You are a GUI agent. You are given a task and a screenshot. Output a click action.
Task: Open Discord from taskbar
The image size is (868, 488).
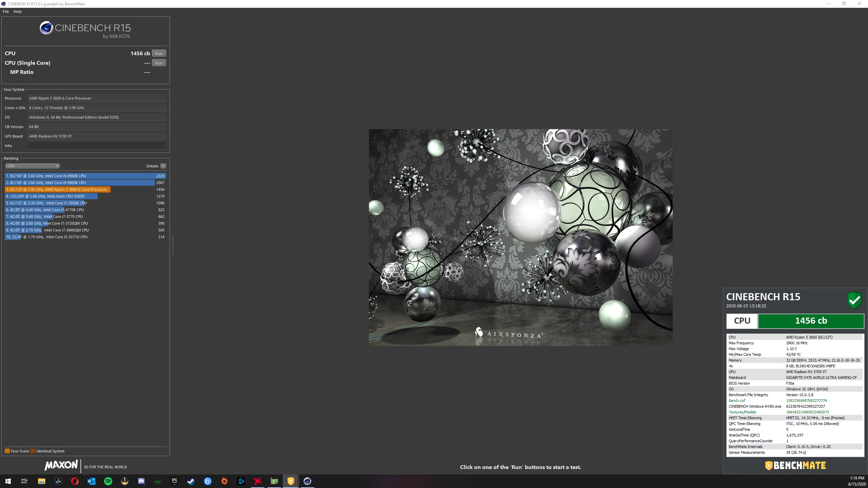point(141,481)
